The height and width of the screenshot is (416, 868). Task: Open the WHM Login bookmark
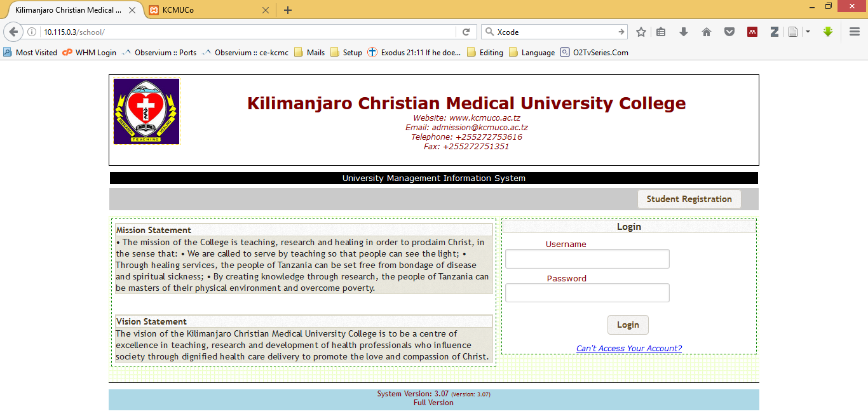click(90, 53)
